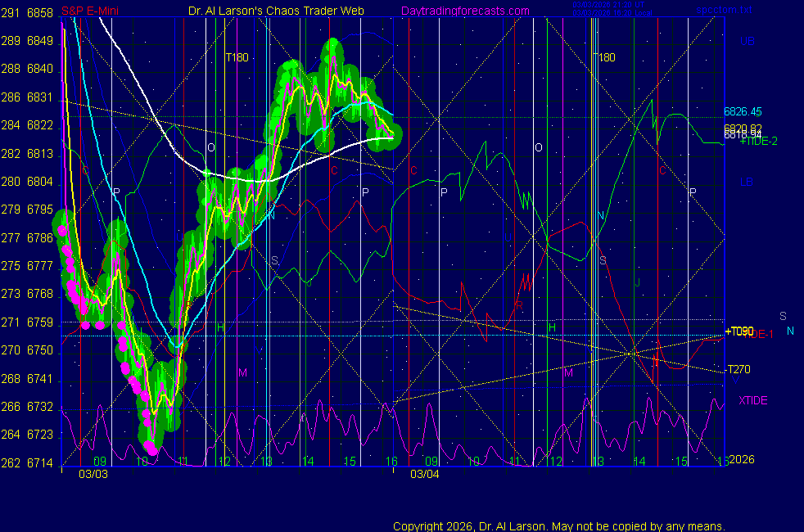Click the +TIDE-2 green legend label

(x=758, y=141)
